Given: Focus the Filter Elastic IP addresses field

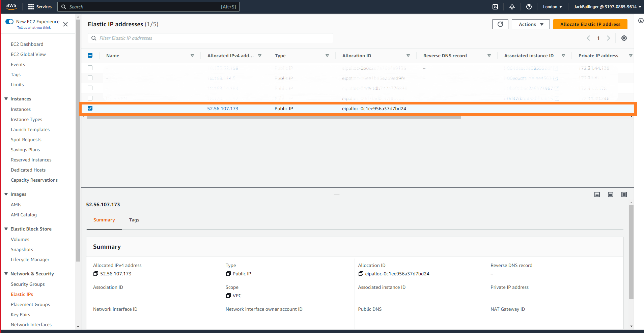Looking at the screenshot, I should 211,38.
